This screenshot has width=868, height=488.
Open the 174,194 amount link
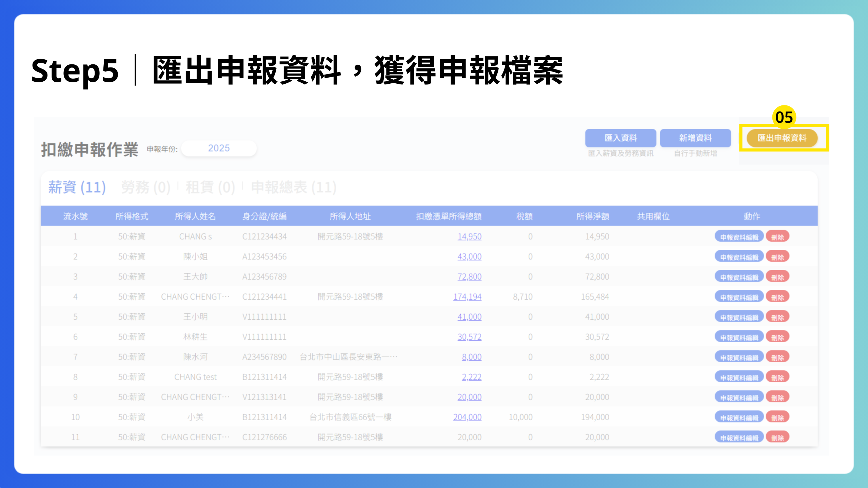(x=467, y=297)
